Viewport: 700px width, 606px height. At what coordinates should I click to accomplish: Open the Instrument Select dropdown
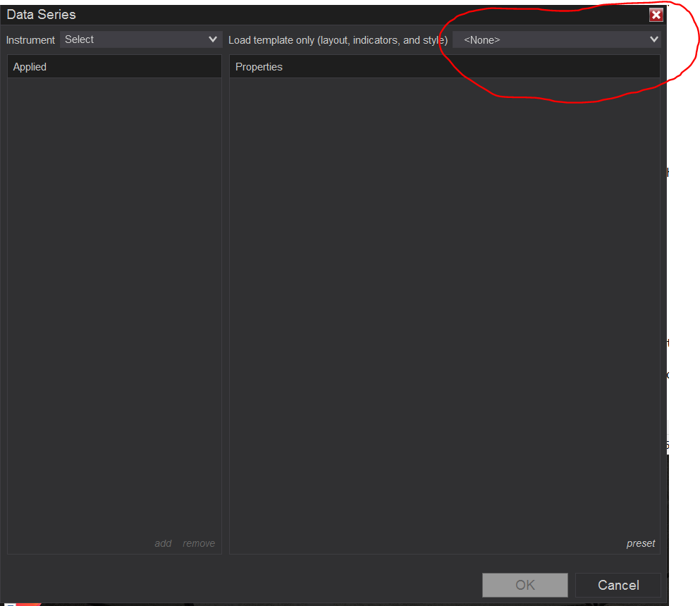point(140,39)
